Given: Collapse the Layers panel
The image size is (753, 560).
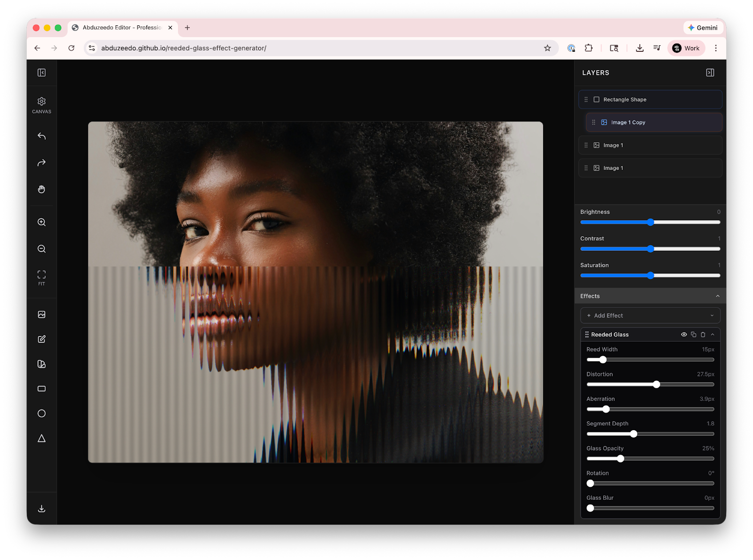Looking at the screenshot, I should pyautogui.click(x=710, y=72).
